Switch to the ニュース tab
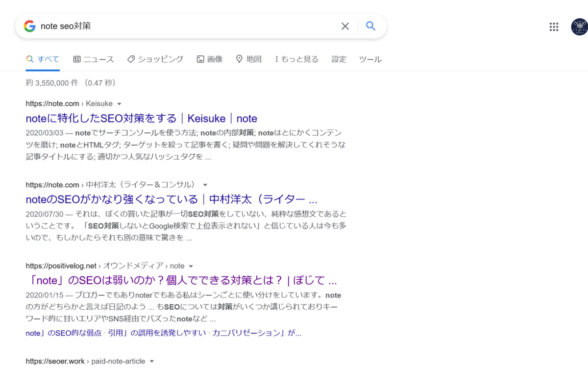 (94, 59)
